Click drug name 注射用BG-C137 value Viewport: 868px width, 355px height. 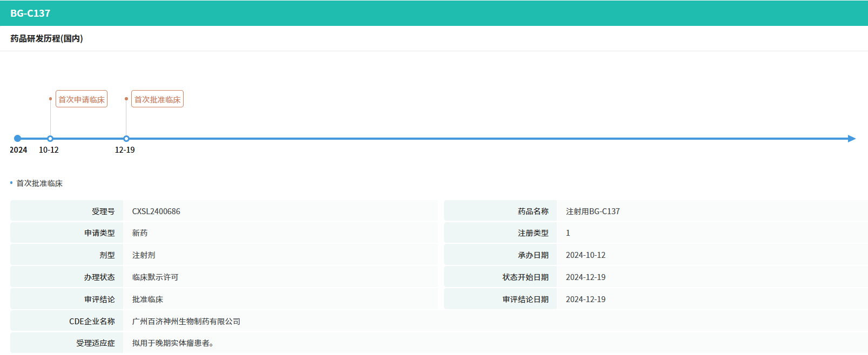pos(593,211)
